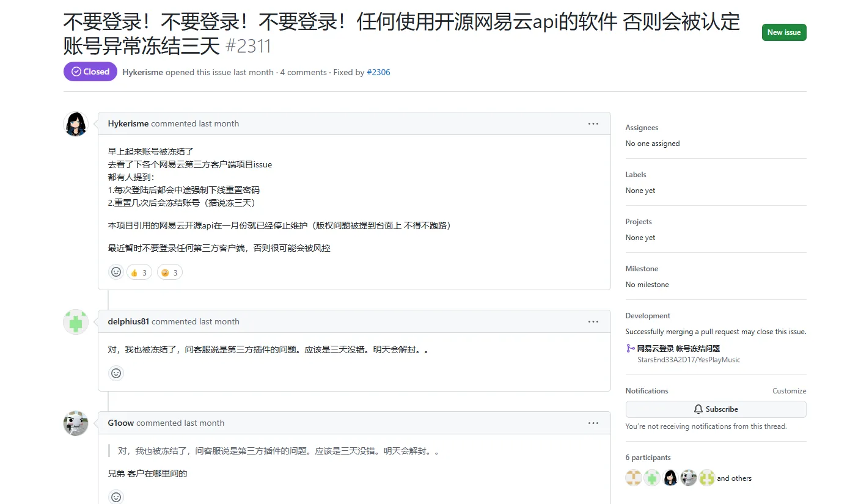Click '6 participants' text
850x504 pixels.
648,458
